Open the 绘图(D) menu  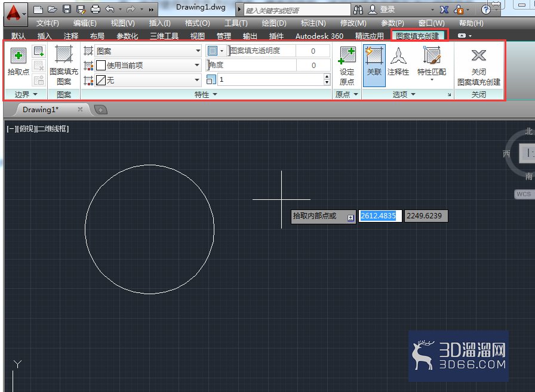click(274, 23)
